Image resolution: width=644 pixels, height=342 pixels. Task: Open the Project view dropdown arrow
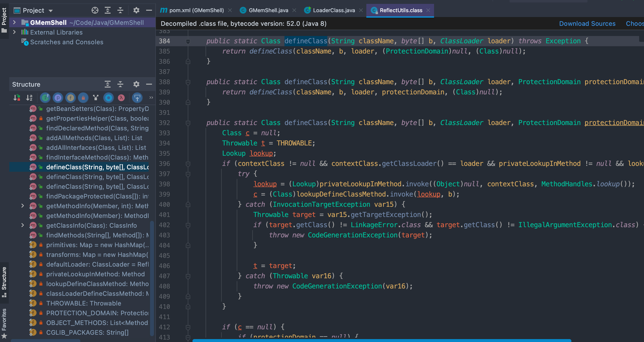51,11
